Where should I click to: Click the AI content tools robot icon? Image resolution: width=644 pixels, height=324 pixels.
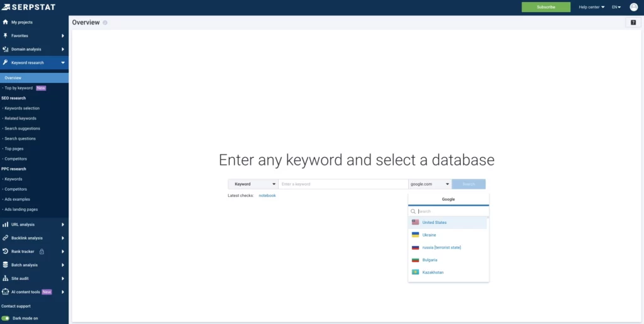point(5,292)
